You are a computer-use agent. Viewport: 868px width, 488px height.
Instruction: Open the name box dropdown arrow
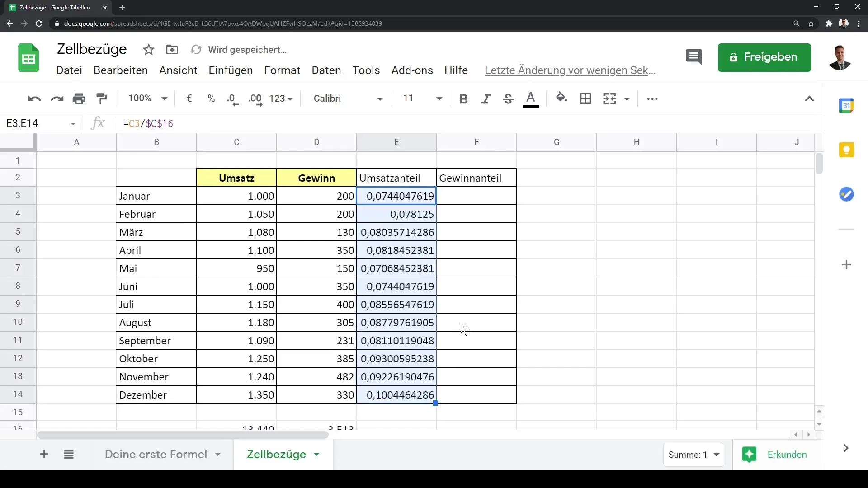(x=73, y=124)
